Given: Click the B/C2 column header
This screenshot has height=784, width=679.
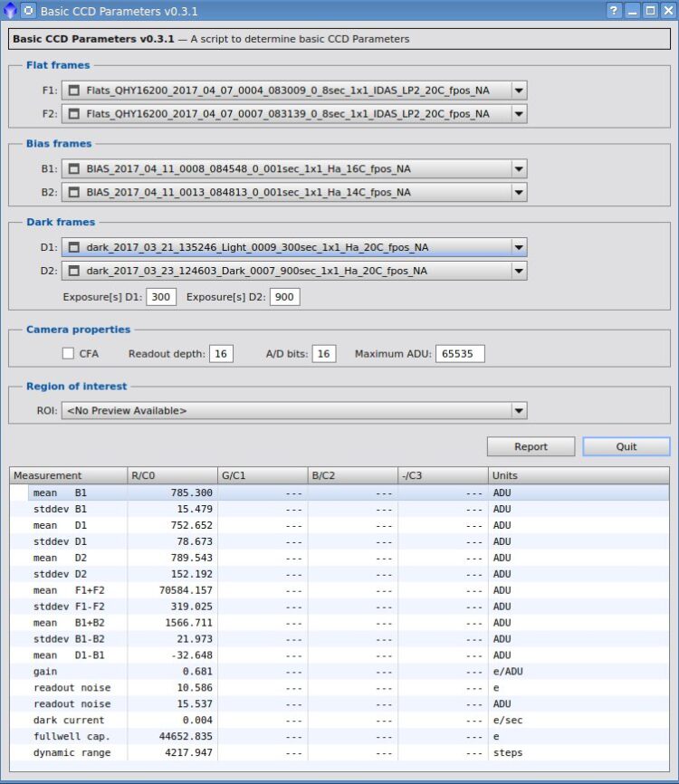Looking at the screenshot, I should [353, 475].
